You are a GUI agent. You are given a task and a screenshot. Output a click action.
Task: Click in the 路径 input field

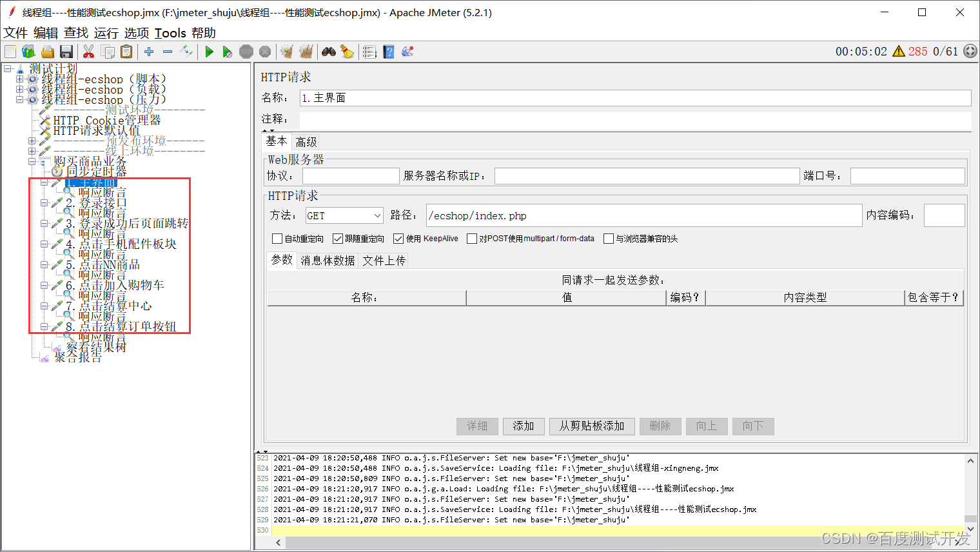click(644, 215)
